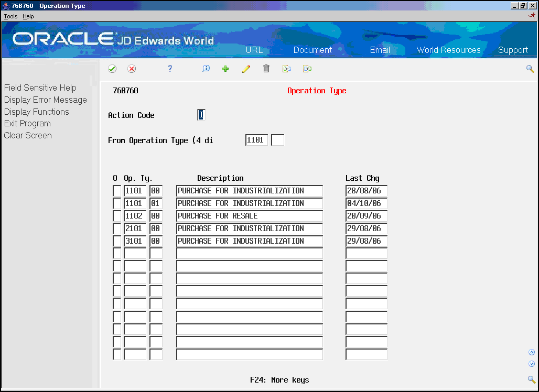Click the scroll up arrow icon
Image resolution: width=539 pixels, height=392 pixels.
[x=532, y=352]
